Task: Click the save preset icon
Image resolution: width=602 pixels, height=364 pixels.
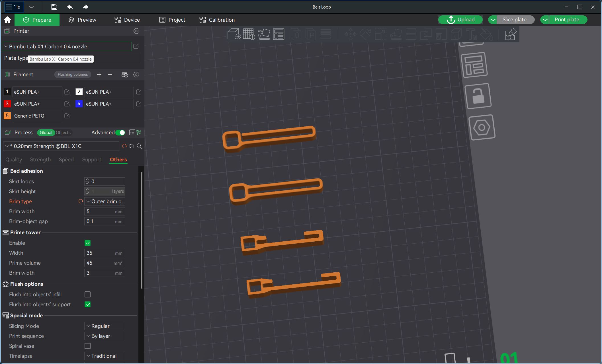Action: click(x=132, y=146)
